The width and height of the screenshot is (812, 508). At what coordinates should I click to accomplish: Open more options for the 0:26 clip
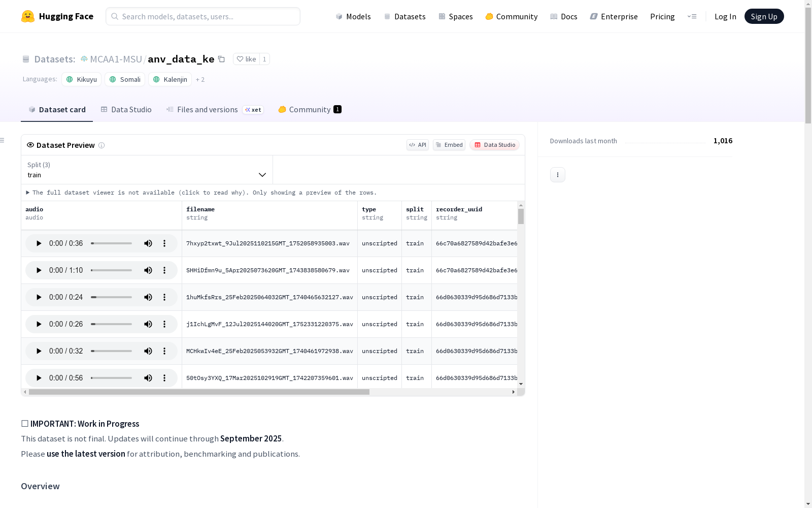coord(164,324)
